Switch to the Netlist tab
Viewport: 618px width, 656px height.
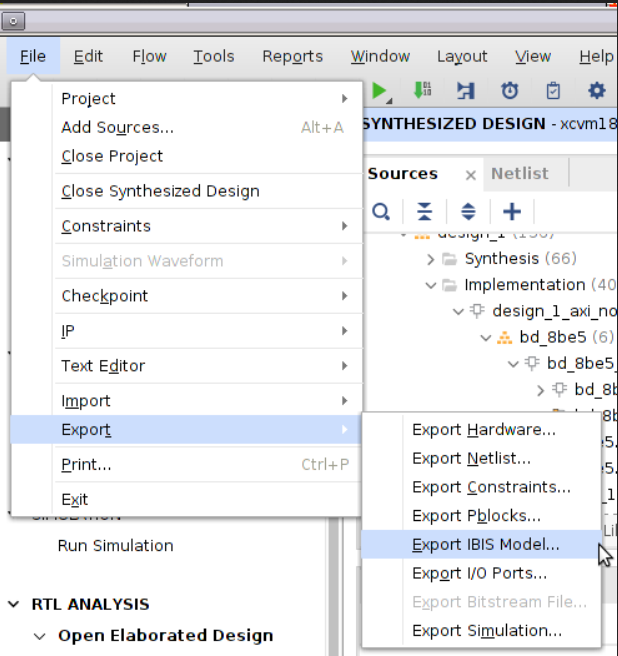tap(519, 174)
